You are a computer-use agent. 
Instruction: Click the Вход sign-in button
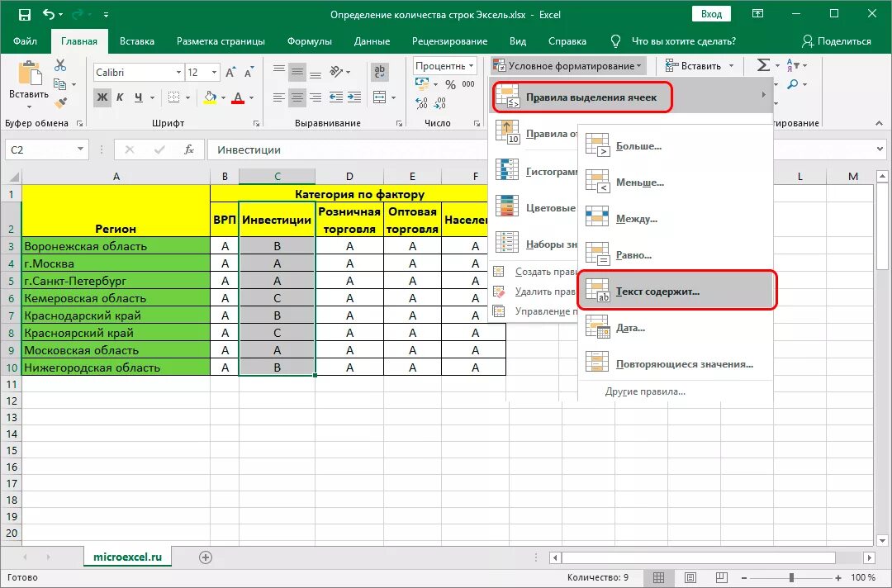[x=711, y=14]
